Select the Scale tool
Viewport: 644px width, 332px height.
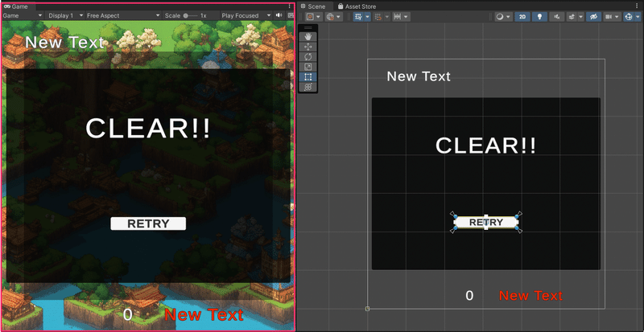[308, 67]
